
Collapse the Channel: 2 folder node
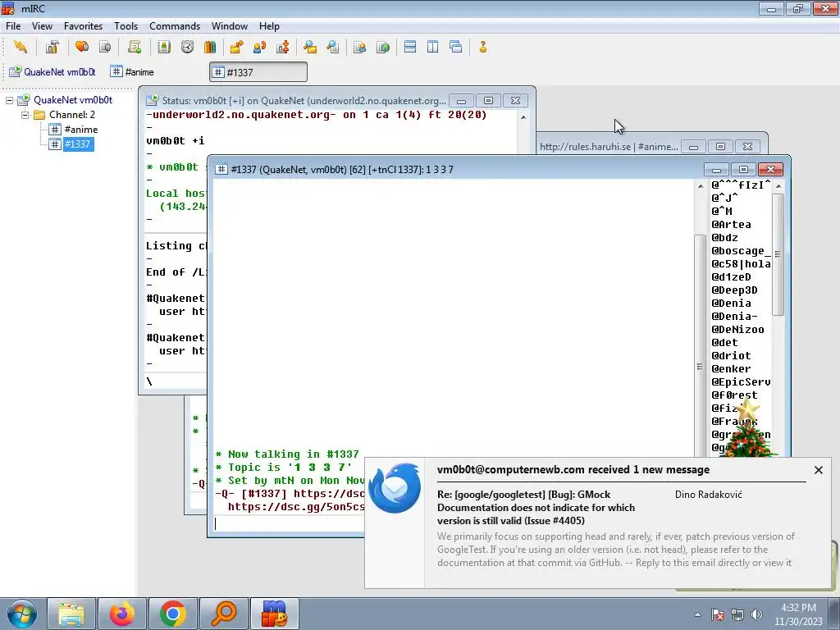(25, 115)
